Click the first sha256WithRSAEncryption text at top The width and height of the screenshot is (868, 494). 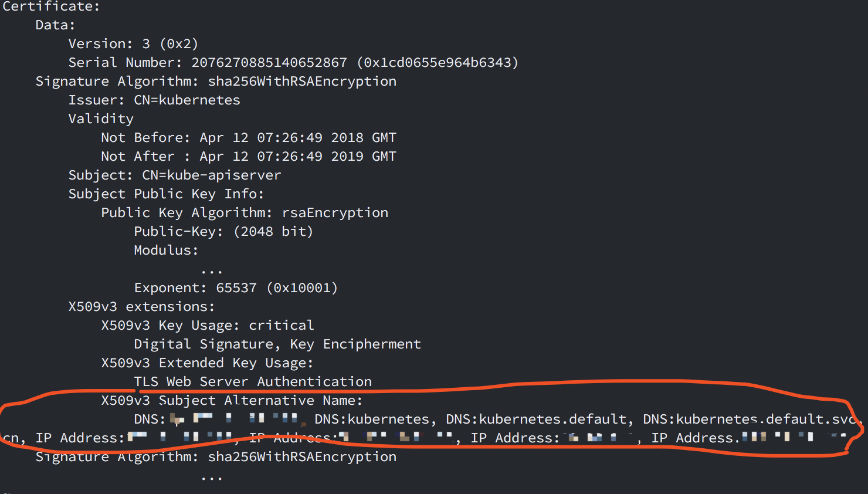(302, 82)
